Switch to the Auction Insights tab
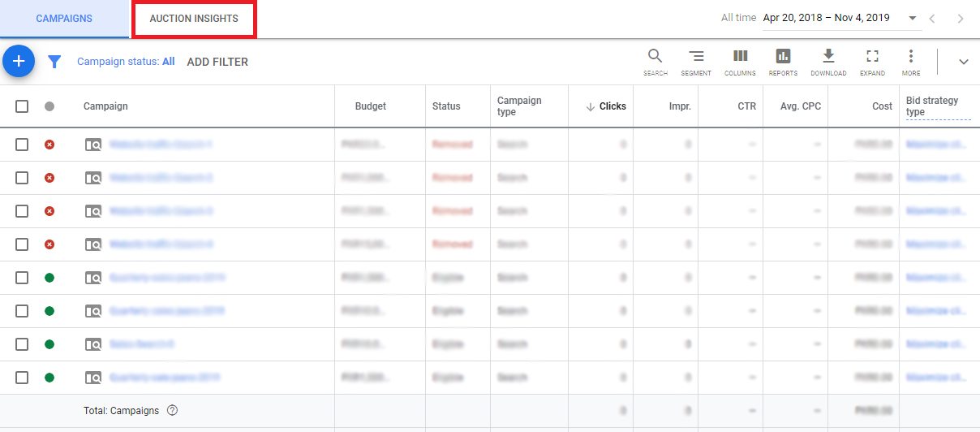Viewport: 980px width, 432px height. (x=194, y=19)
